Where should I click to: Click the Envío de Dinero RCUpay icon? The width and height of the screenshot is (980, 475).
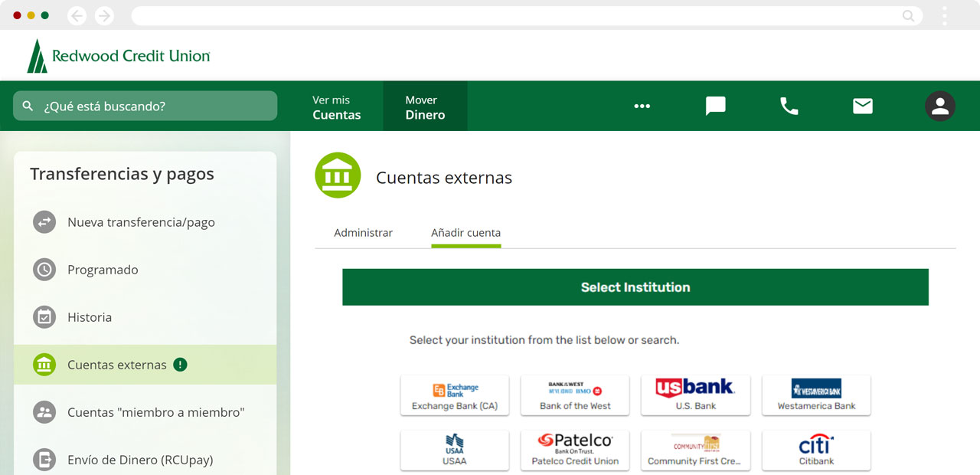[x=44, y=460]
